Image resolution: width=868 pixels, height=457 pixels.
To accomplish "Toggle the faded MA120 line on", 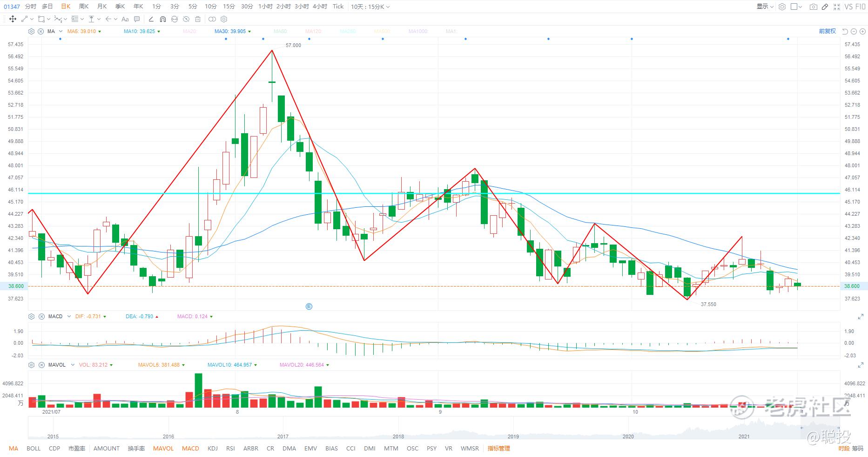I will (314, 31).
